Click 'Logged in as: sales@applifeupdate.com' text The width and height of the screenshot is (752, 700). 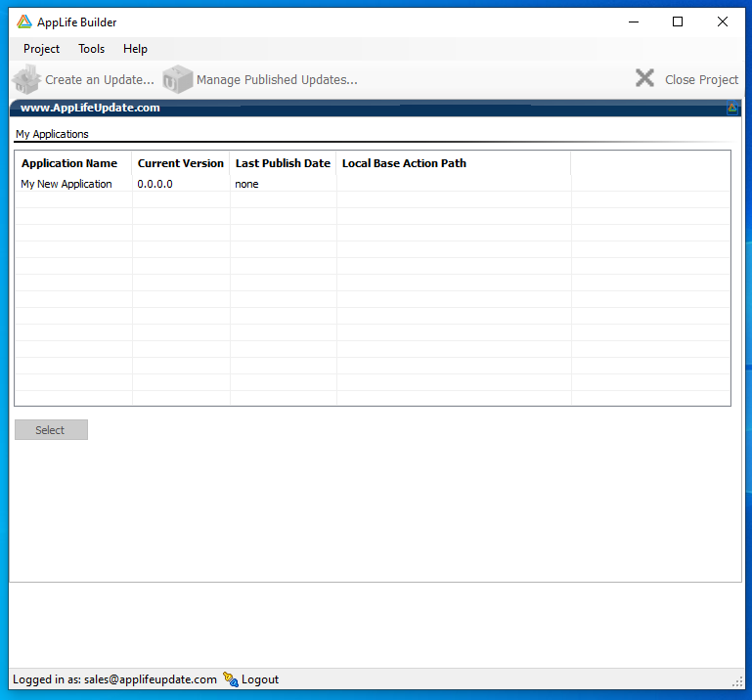[114, 679]
